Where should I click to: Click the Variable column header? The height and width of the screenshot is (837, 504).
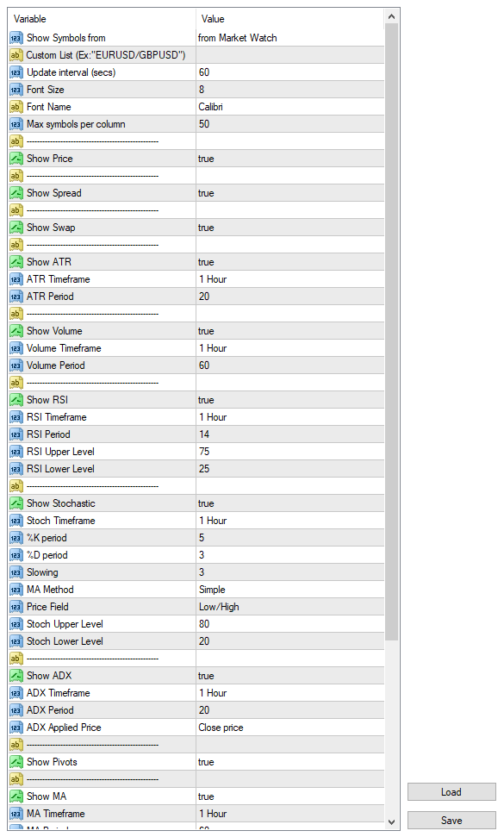click(x=102, y=19)
